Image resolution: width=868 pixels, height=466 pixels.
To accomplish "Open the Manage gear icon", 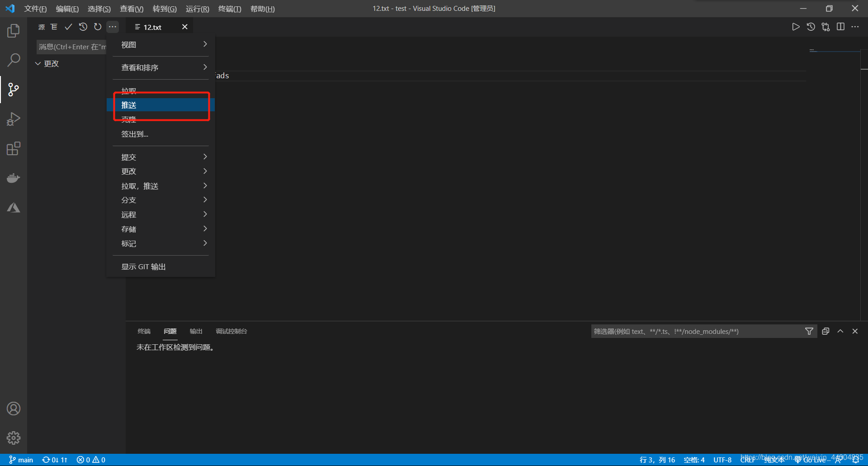I will pyautogui.click(x=14, y=438).
